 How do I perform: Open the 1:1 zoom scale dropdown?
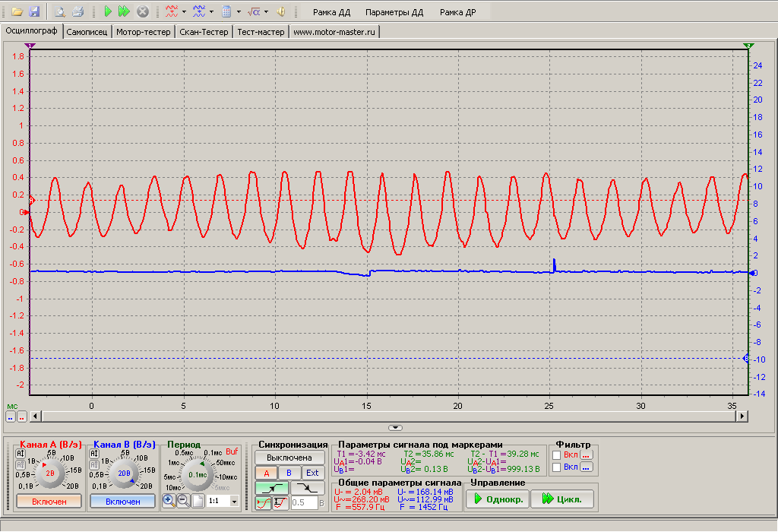234,502
